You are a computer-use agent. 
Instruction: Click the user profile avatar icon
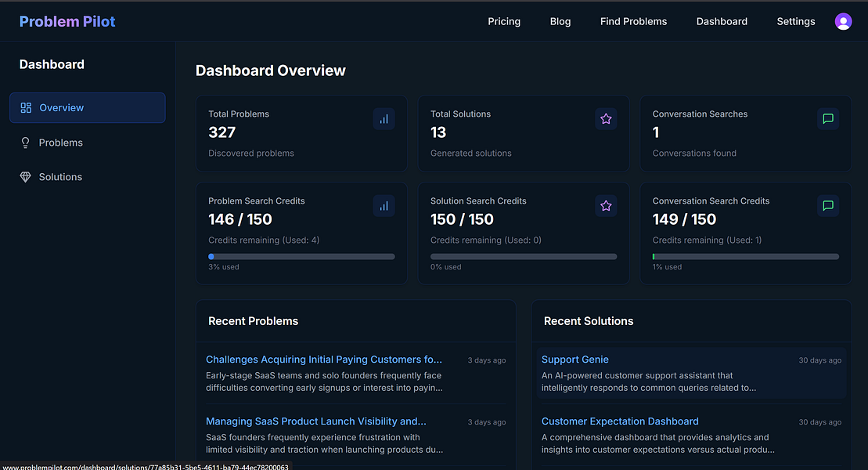tap(843, 22)
